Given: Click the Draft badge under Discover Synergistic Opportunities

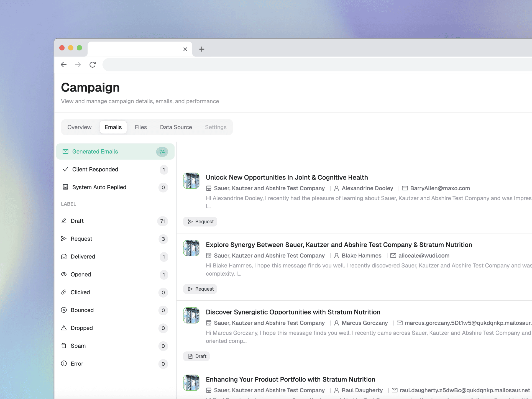Looking at the screenshot, I should point(196,356).
